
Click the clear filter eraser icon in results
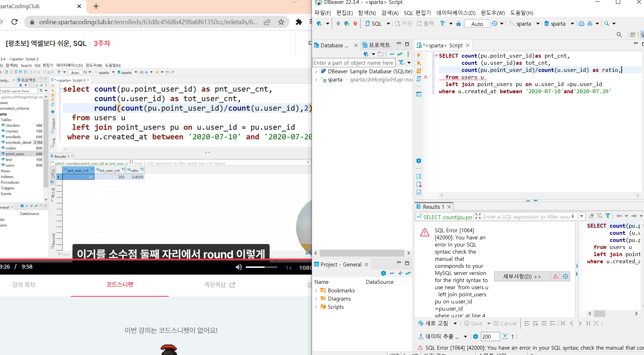591,216
